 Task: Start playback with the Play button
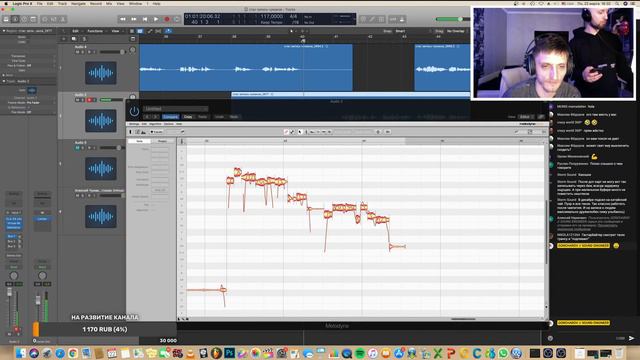coord(156,19)
